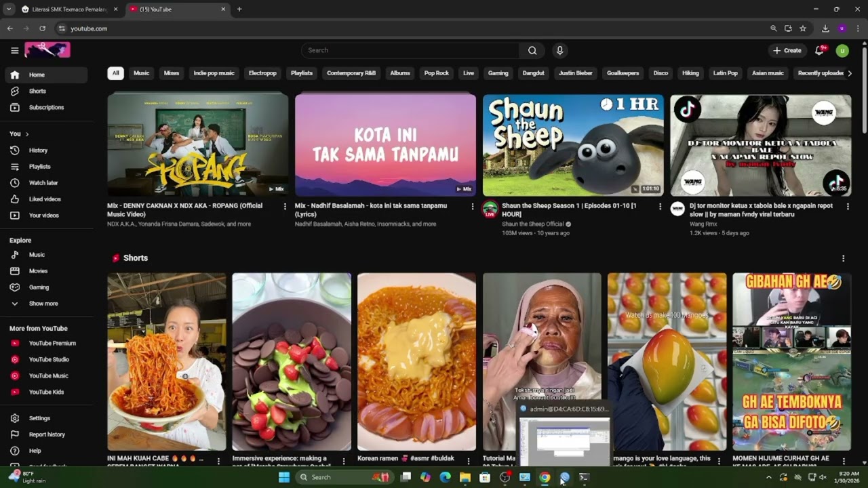Open Subscriptions in the sidebar
This screenshot has height=488, width=868.
pyautogui.click(x=46, y=107)
